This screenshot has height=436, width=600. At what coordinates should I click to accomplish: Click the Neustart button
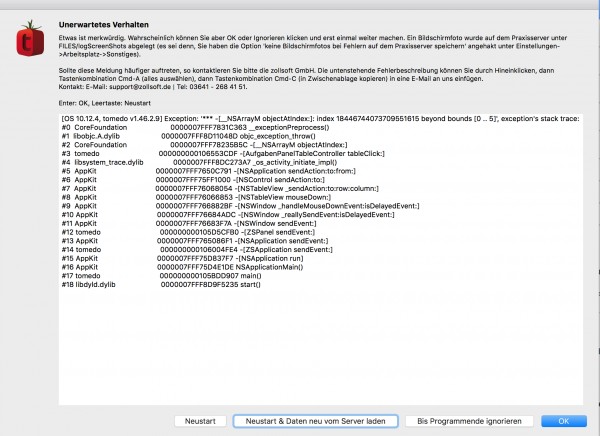pyautogui.click(x=200, y=421)
